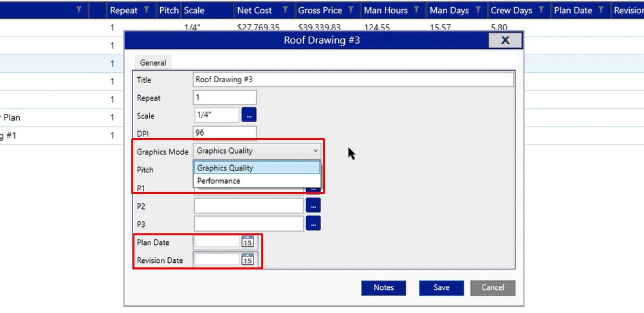Click the ellipsis button beside the P2 field
The width and height of the screenshot is (644, 313).
(x=313, y=205)
